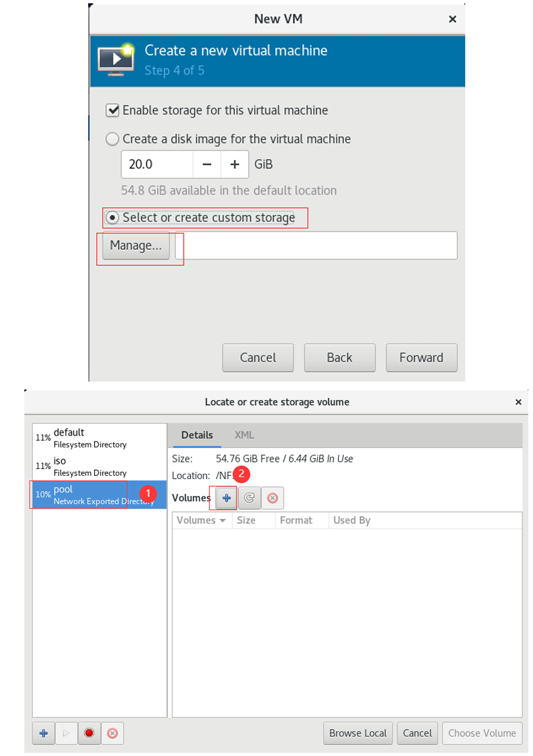
Task: Click the add new volume plus icon
Action: point(226,498)
